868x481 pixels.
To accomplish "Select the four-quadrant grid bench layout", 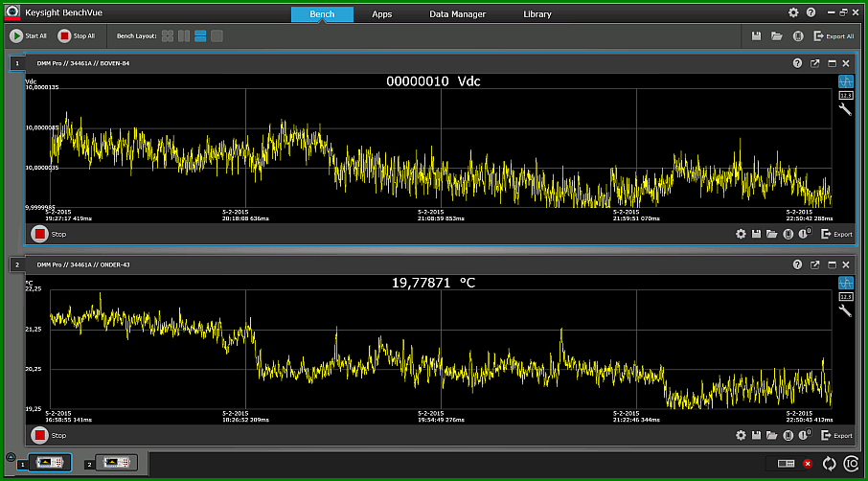I will coord(168,36).
